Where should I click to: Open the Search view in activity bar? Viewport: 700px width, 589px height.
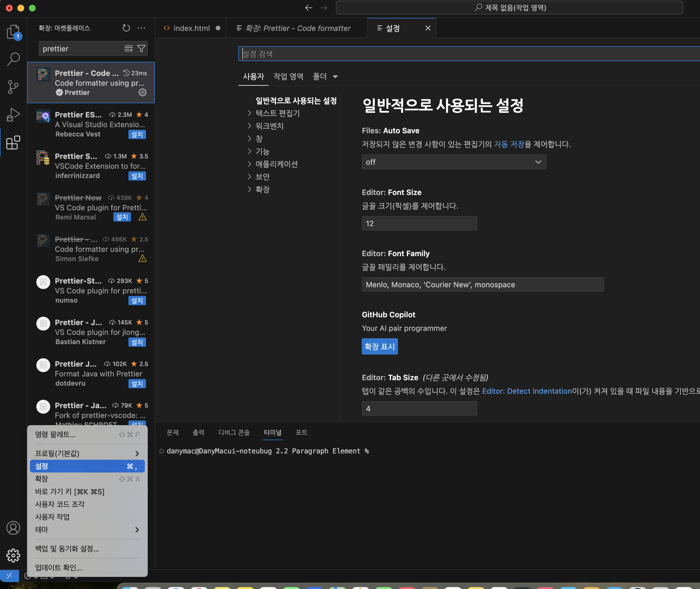(x=13, y=59)
